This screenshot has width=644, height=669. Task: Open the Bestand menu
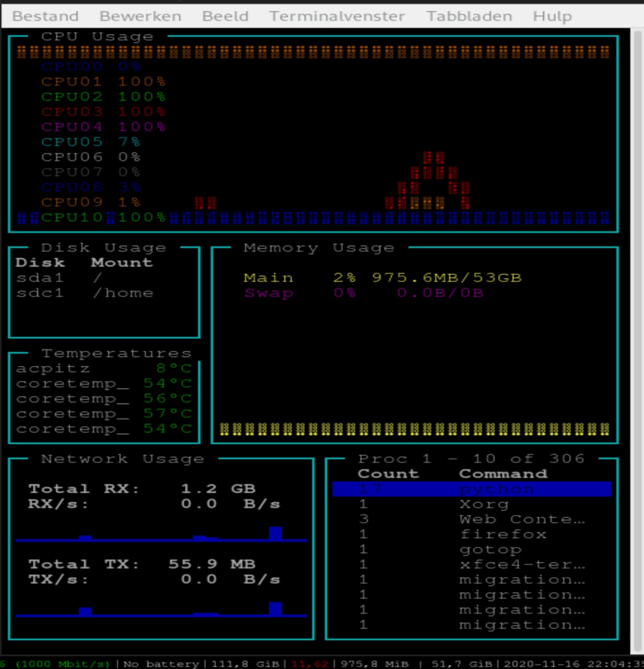point(45,16)
